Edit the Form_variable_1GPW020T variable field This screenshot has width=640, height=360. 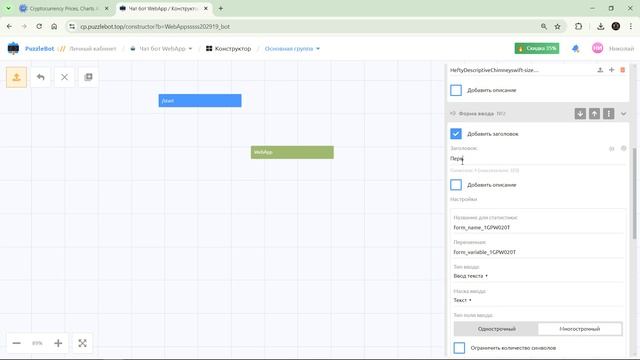538,252
